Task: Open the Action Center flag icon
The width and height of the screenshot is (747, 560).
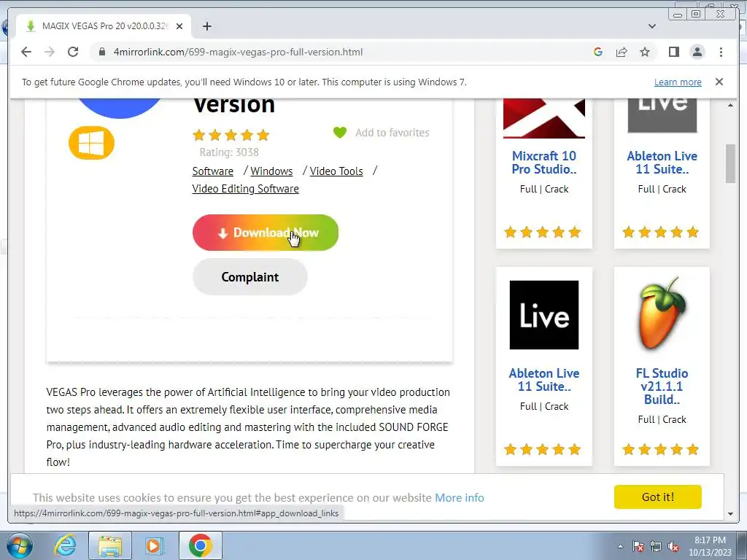Action: (638, 546)
